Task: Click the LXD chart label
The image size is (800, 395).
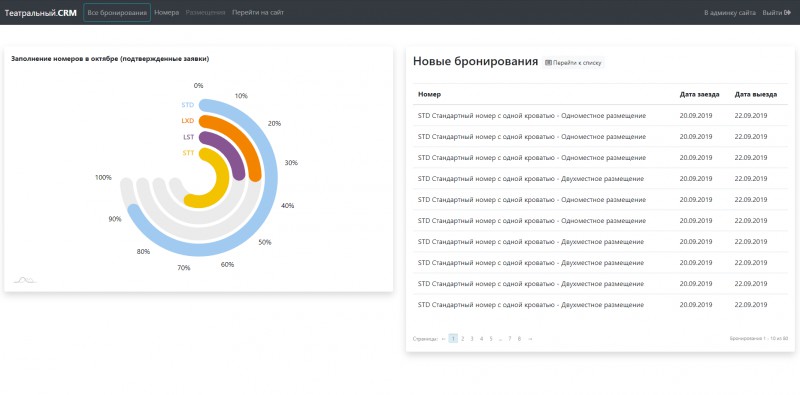Action: [188, 121]
